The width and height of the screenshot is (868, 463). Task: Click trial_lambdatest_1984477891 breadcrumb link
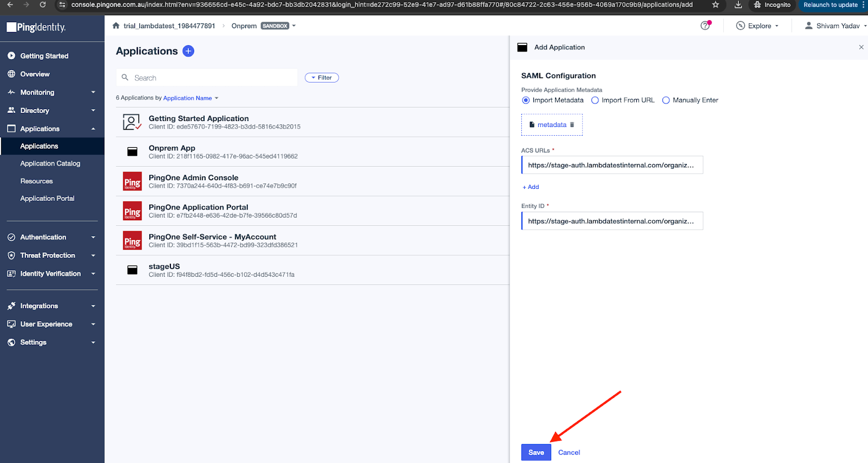169,26
